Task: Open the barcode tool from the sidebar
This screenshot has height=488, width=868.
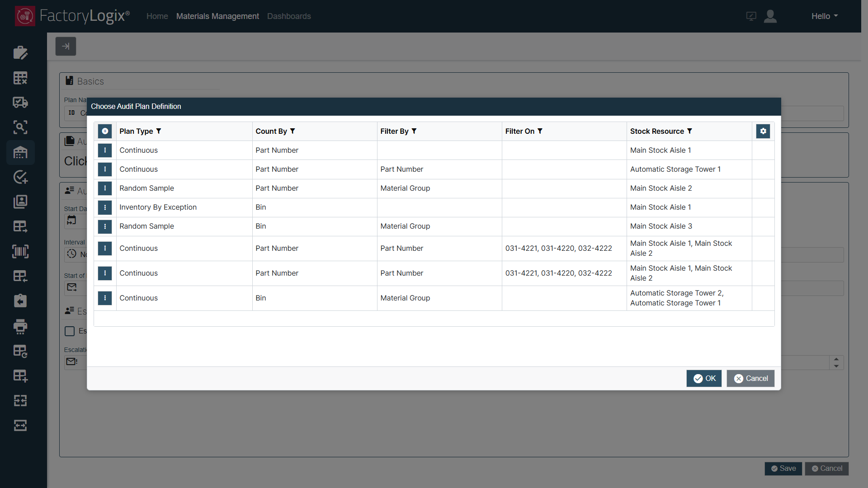Action: click(x=20, y=252)
